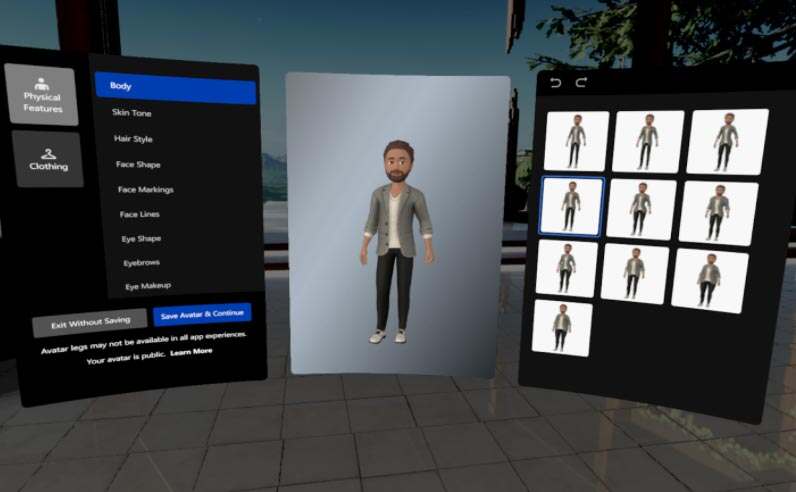This screenshot has height=492, width=796.
Task: Open the Physical Features tab
Action: 42,96
